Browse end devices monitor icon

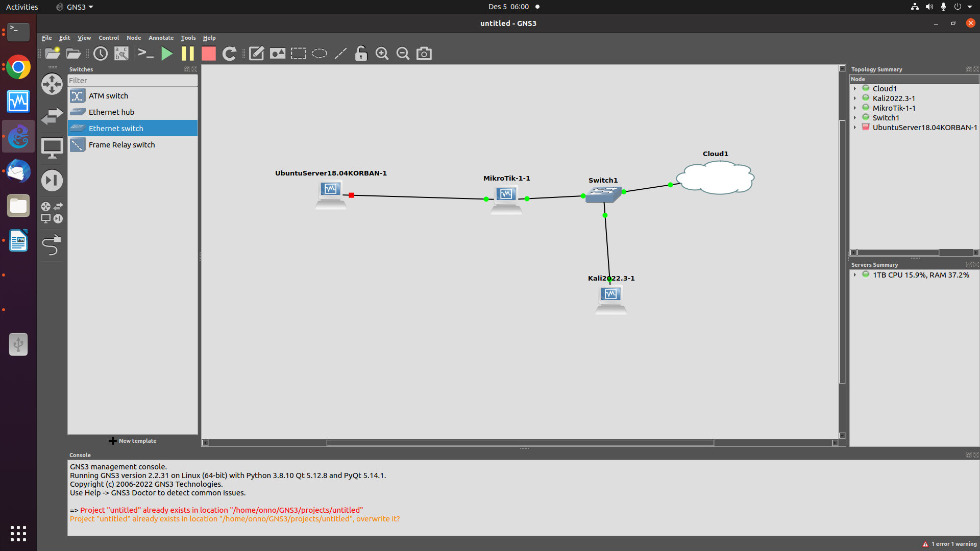pos(52,148)
